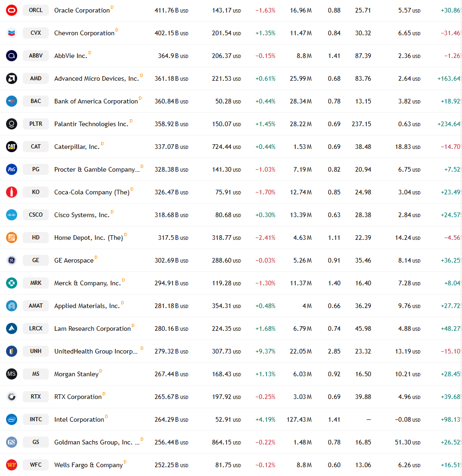462x476 pixels.
Task: Click the Merck logo icon
Action: (12, 283)
